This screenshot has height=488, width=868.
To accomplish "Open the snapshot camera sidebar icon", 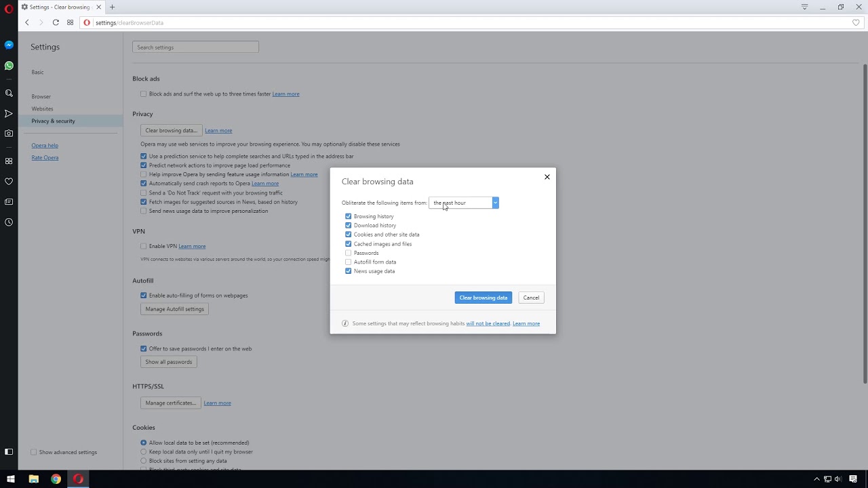I will point(9,134).
